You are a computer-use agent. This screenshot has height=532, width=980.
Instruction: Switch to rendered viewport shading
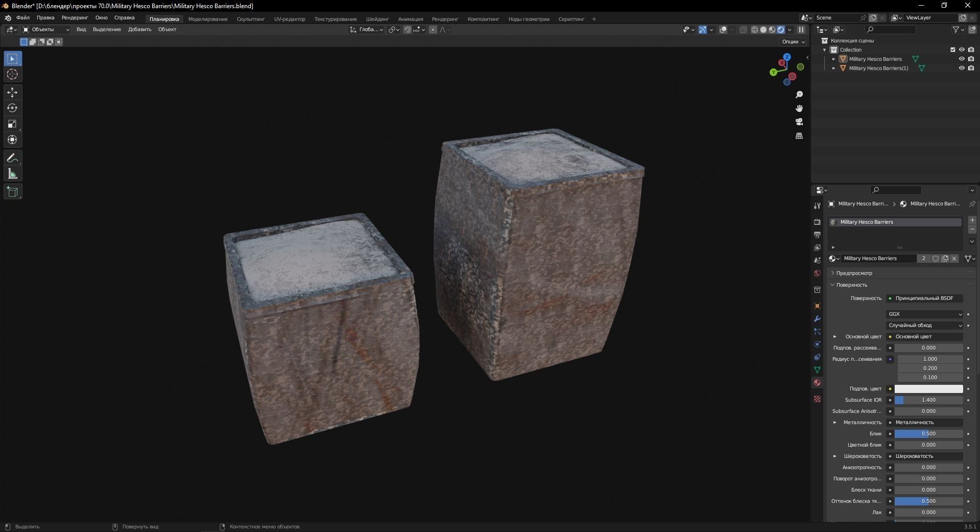tap(781, 30)
